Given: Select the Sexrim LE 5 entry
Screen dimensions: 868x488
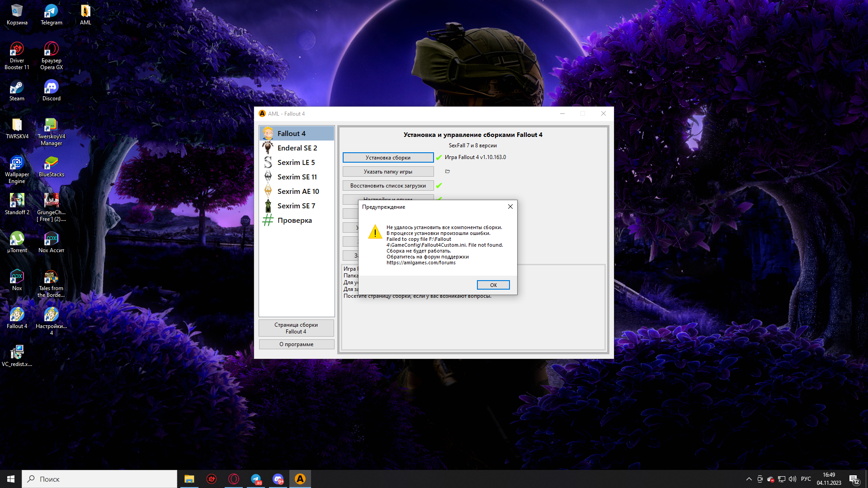Looking at the screenshot, I should coord(296,162).
